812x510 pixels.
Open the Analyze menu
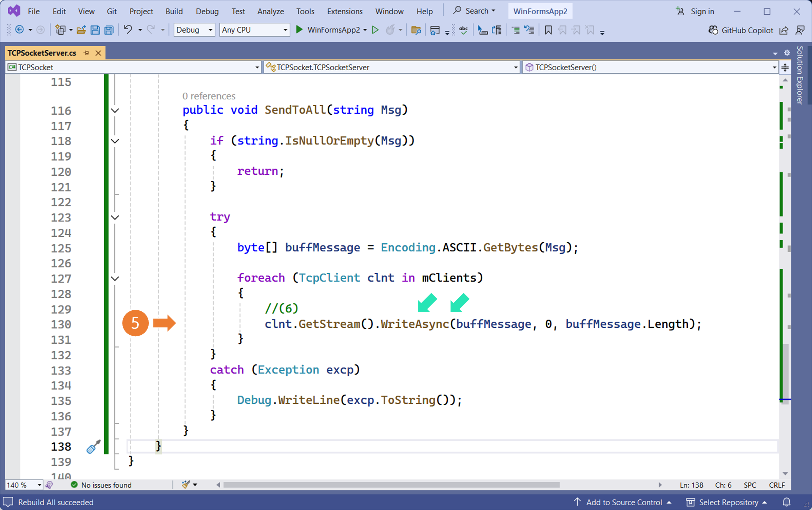270,11
